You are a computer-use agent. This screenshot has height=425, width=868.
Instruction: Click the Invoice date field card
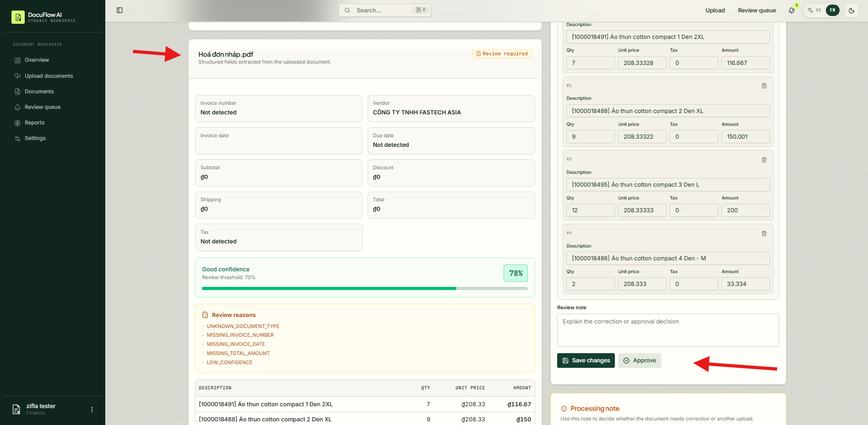[x=279, y=141]
